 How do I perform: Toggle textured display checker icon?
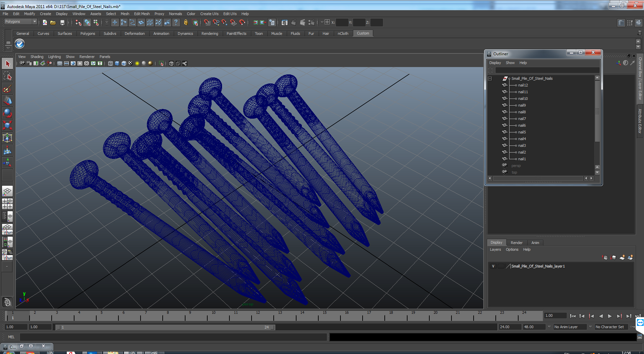click(130, 63)
